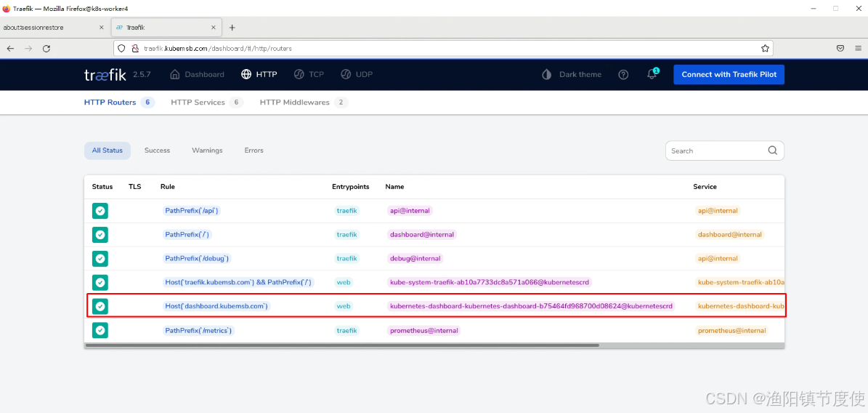
Task: Close the Traefik tab
Action: coord(213,27)
